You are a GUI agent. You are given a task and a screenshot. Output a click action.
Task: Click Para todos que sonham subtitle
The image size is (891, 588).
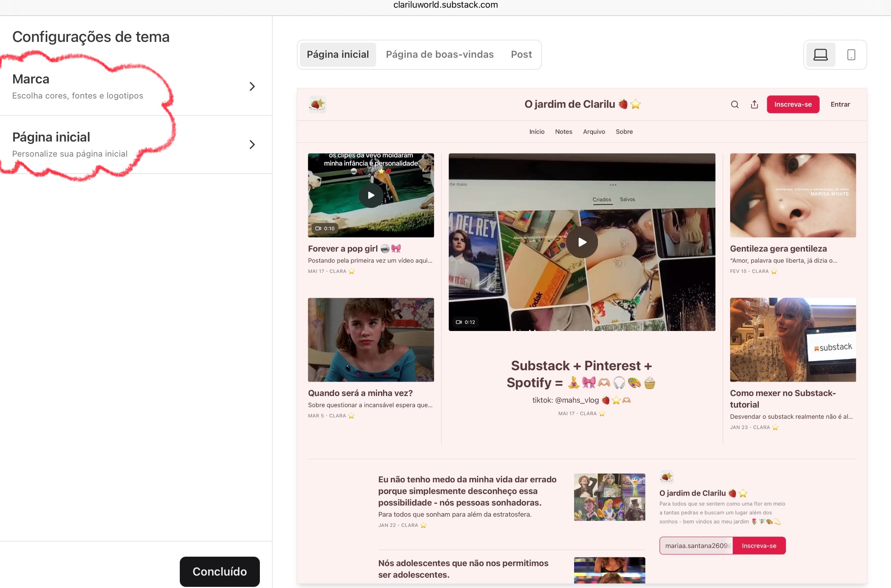pyautogui.click(x=455, y=514)
